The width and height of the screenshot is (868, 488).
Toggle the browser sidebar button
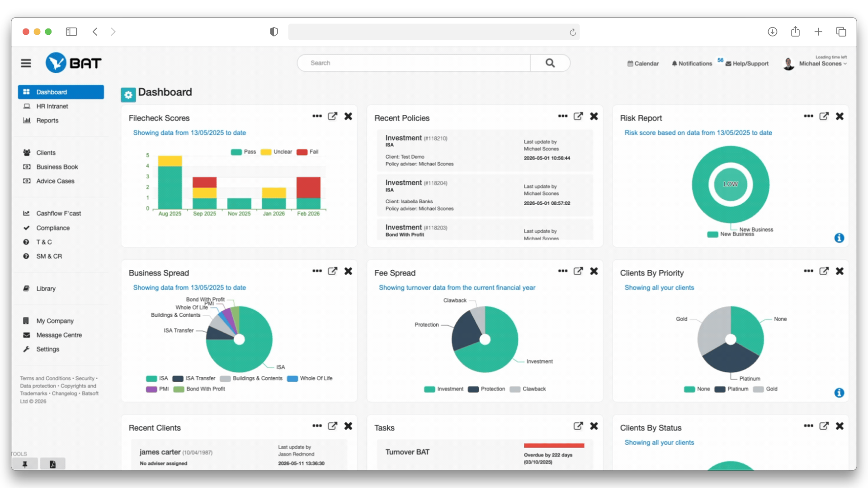coord(71,32)
